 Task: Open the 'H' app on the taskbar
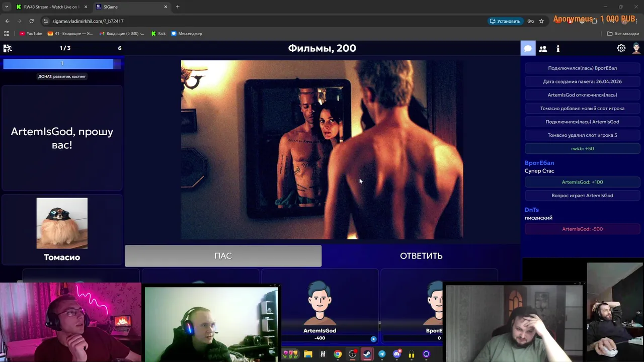323,354
